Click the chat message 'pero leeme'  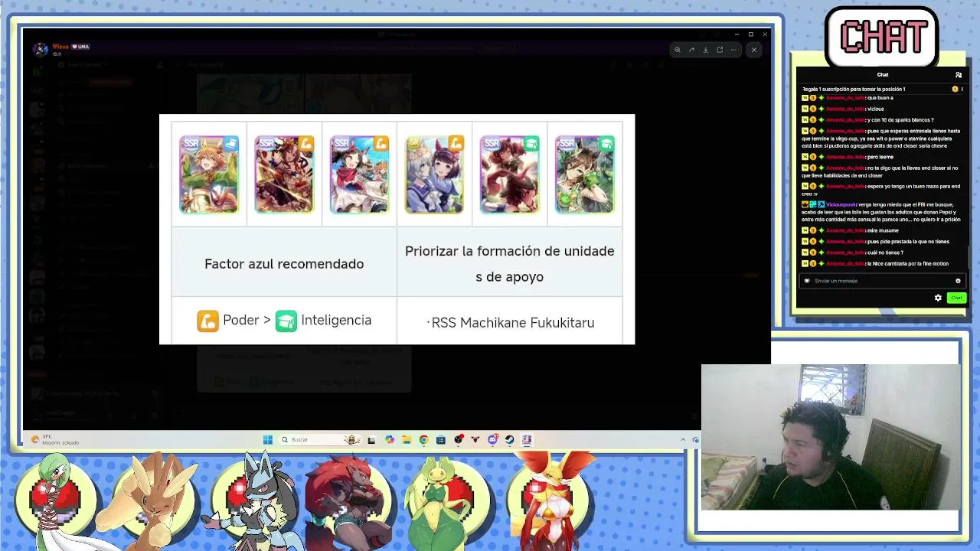(881, 157)
